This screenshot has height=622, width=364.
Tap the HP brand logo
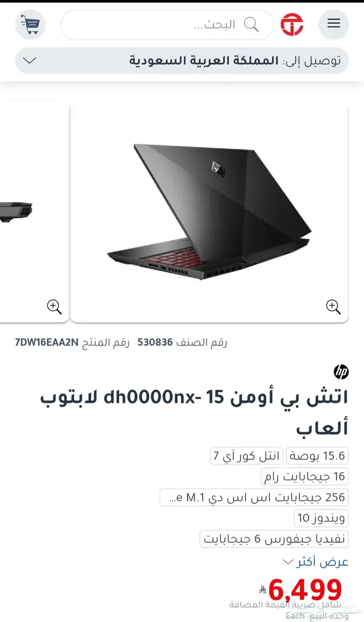341,372
